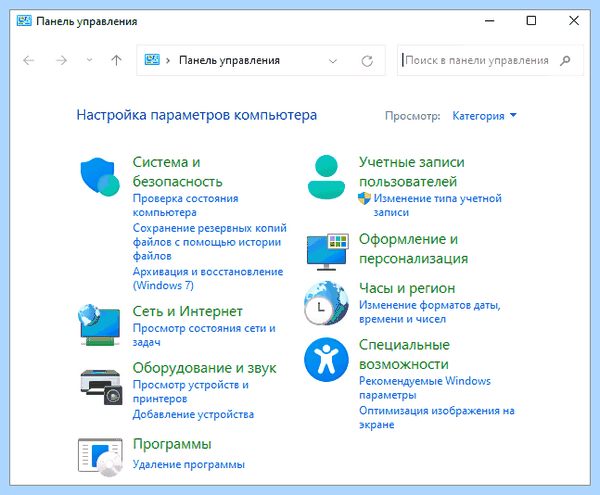Screen dimensions: 600x495
Task: Click the Hardware and Sound printer icon
Action: [101, 387]
